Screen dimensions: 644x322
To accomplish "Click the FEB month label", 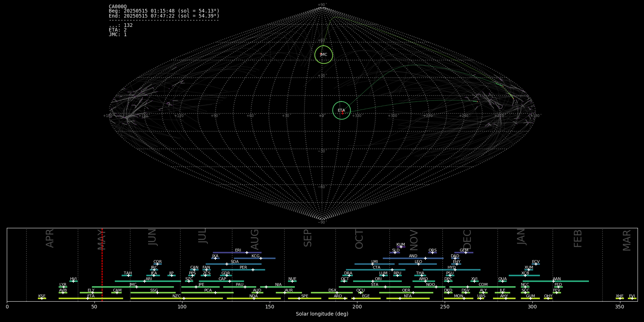I will coord(578,239).
